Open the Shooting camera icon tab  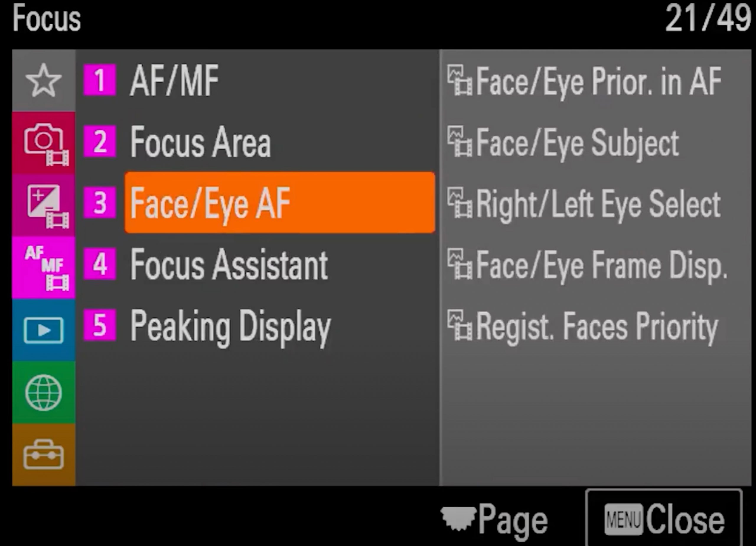coord(44,143)
